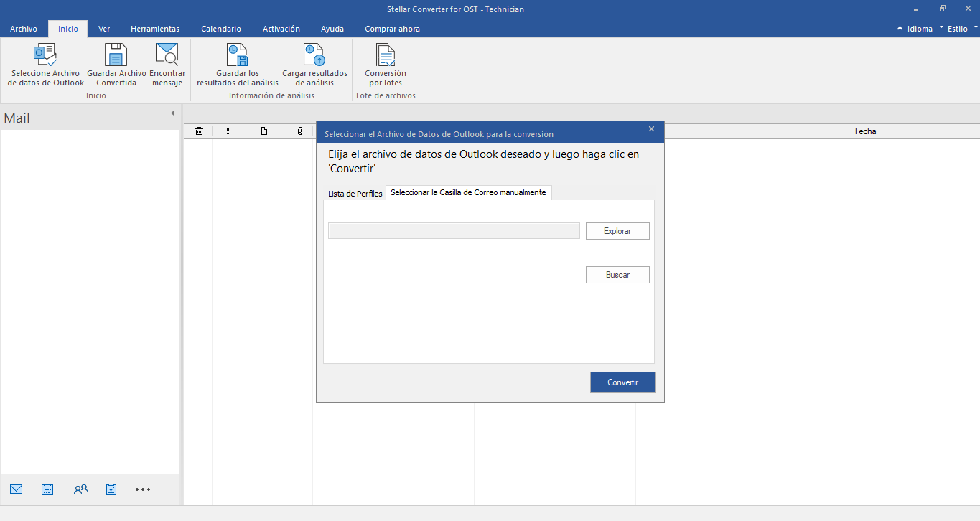The width and height of the screenshot is (980, 521).
Task: Restore down the application window
Action: click(942, 9)
